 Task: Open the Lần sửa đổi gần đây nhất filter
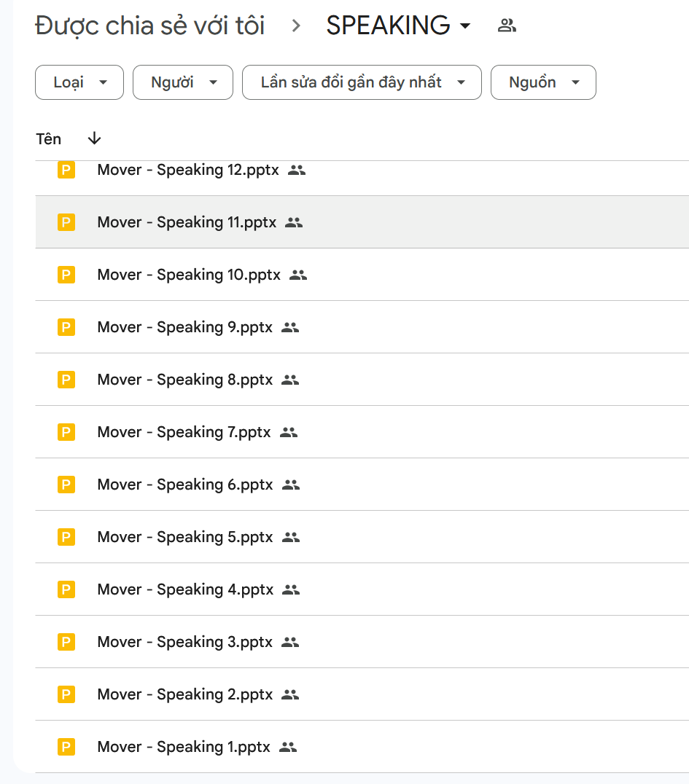click(362, 82)
